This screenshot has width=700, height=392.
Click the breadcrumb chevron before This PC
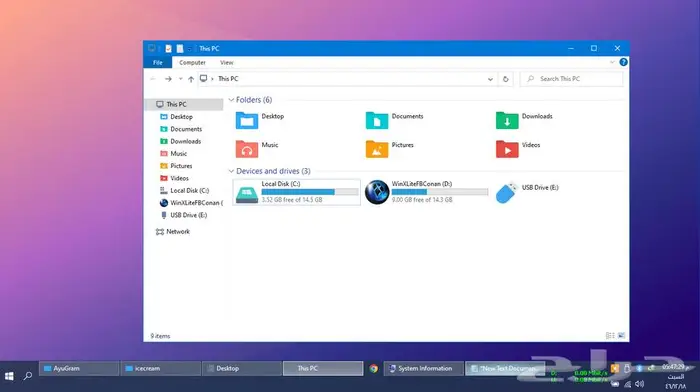(212, 79)
